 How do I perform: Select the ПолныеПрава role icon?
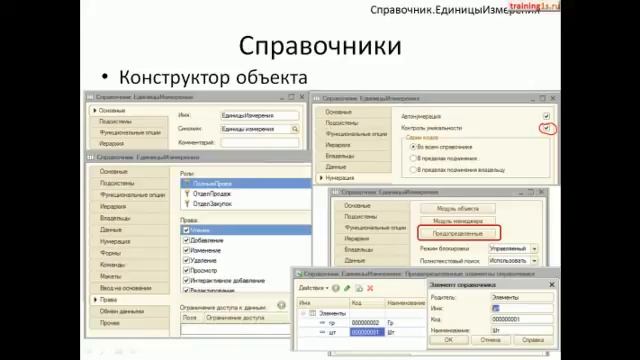click(x=187, y=183)
